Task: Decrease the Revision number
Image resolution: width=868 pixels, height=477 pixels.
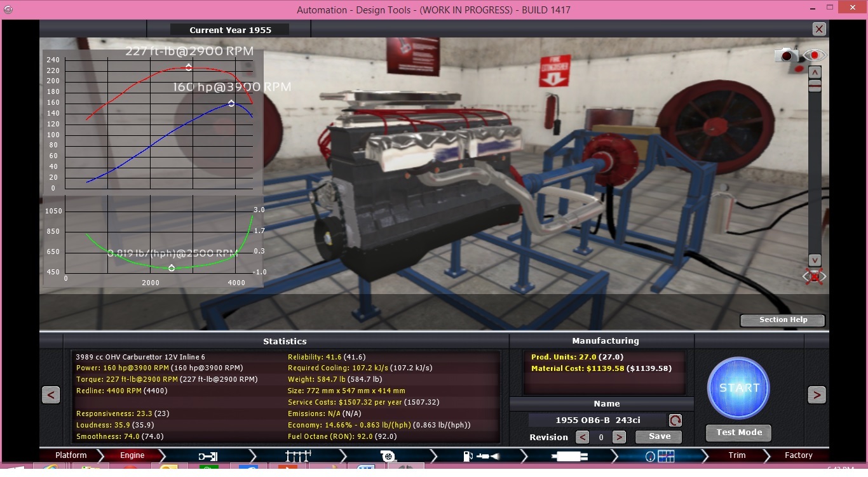Action: click(582, 437)
